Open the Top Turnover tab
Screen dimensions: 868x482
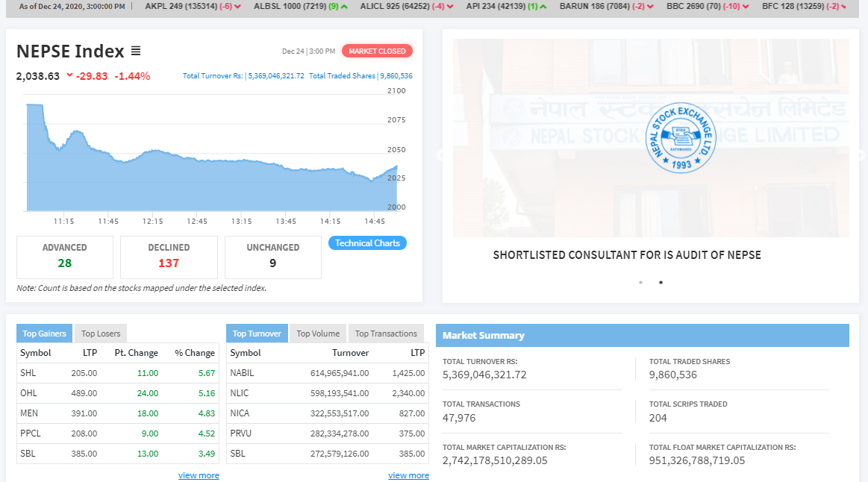coord(257,333)
